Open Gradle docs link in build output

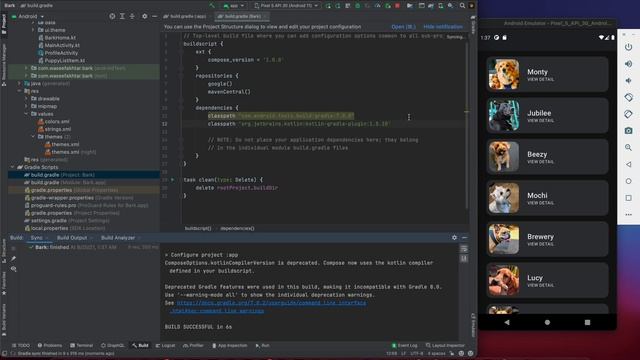(x=271, y=303)
